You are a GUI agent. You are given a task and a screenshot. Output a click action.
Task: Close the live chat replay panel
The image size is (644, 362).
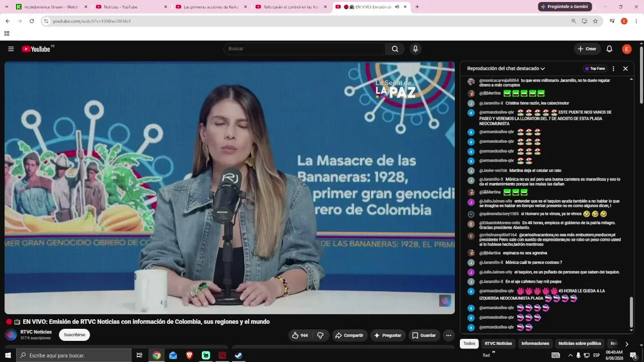pyautogui.click(x=625, y=68)
